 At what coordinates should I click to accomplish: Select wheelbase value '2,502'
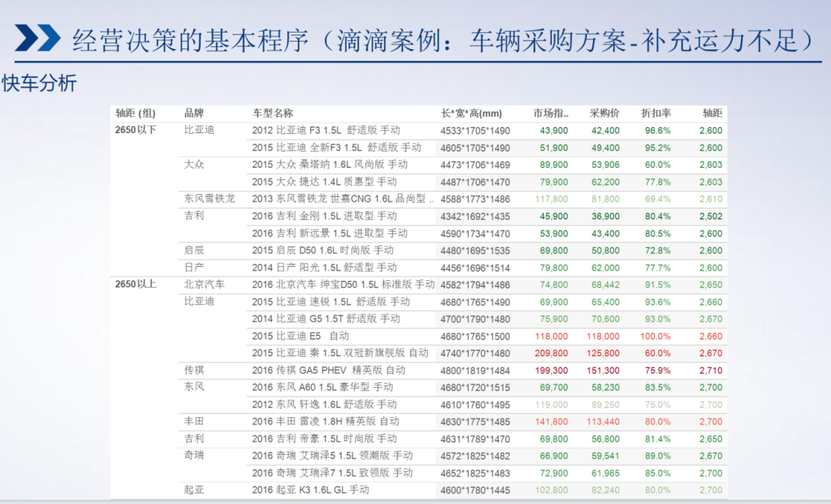[711, 217]
